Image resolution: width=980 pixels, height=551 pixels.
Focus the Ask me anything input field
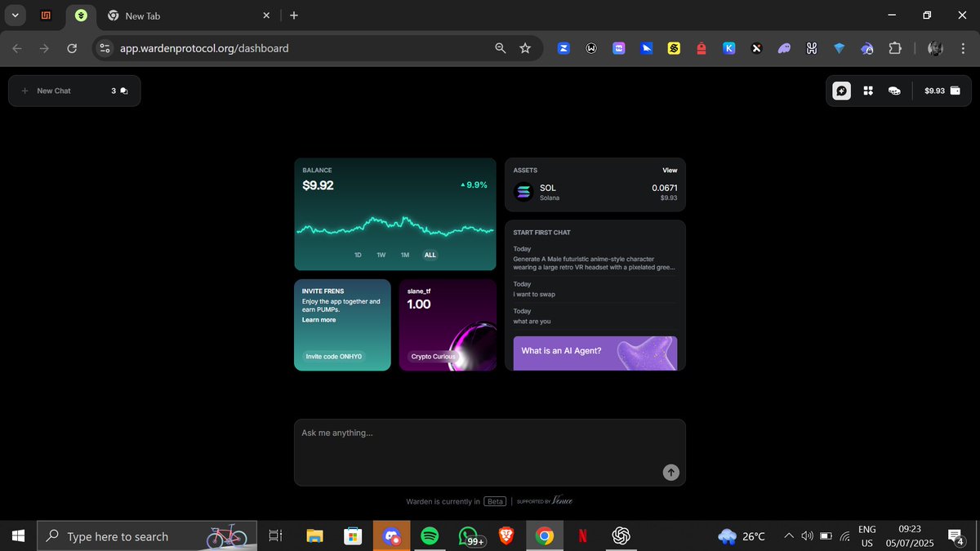point(490,452)
